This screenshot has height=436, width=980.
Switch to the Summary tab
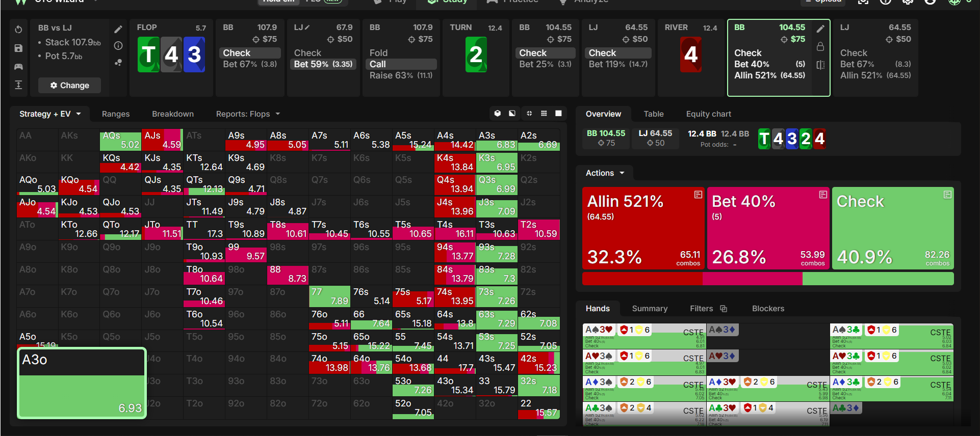[650, 309]
